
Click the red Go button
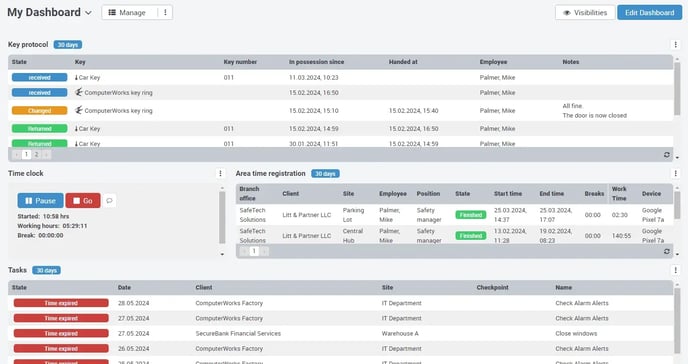pyautogui.click(x=83, y=200)
